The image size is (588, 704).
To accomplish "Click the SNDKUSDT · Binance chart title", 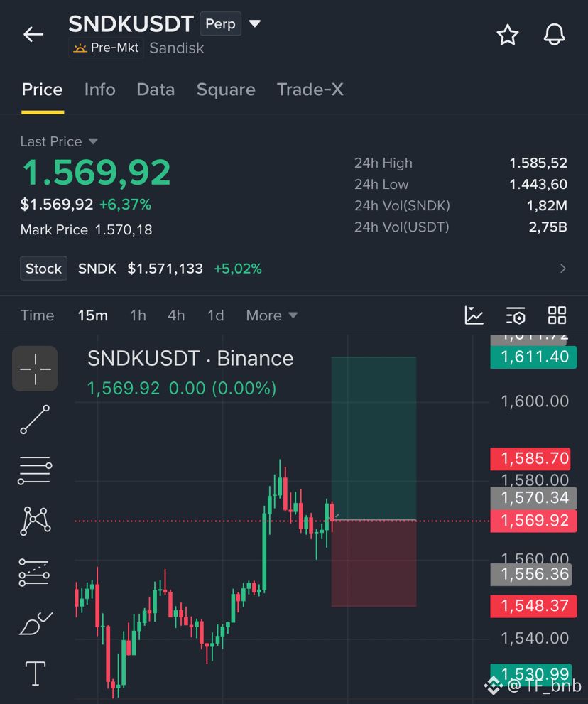I will pyautogui.click(x=190, y=358).
